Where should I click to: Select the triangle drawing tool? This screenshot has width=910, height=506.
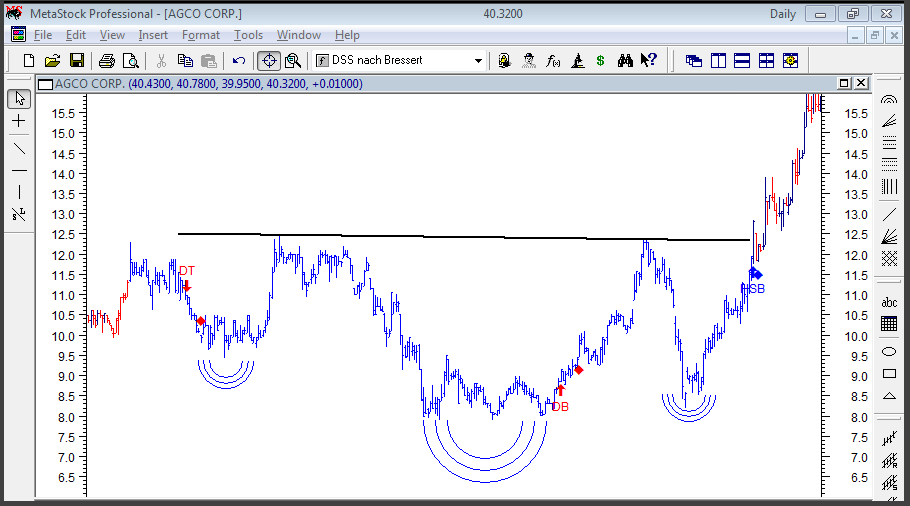coord(889,396)
